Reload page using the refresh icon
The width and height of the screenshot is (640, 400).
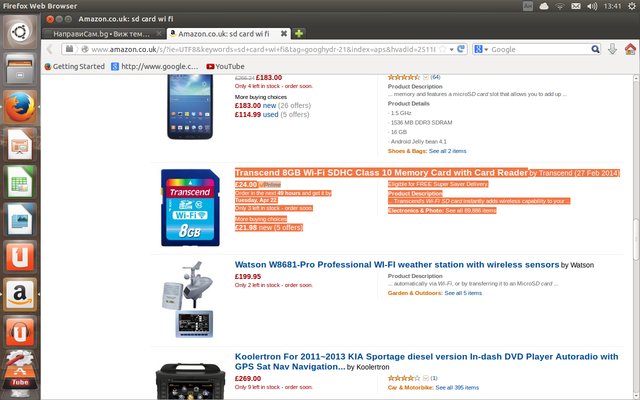click(x=461, y=49)
